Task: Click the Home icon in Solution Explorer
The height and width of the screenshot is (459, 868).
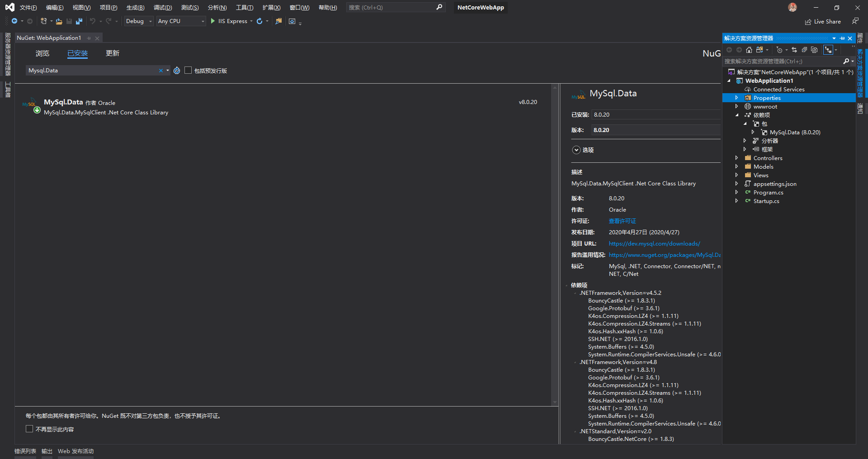Action: [x=749, y=50]
